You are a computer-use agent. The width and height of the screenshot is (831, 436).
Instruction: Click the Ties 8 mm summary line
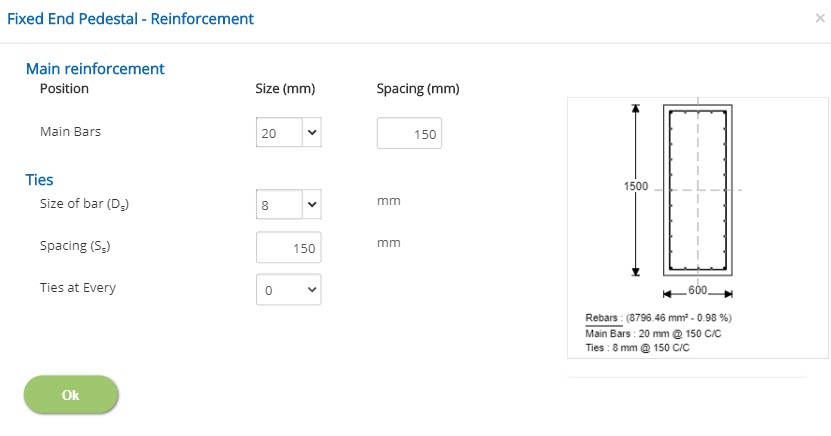tap(637, 348)
